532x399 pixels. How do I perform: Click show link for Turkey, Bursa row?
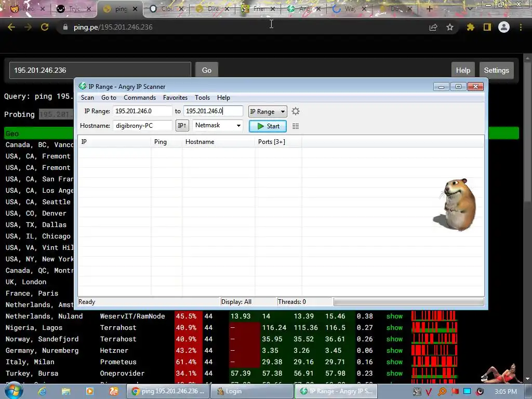point(394,374)
